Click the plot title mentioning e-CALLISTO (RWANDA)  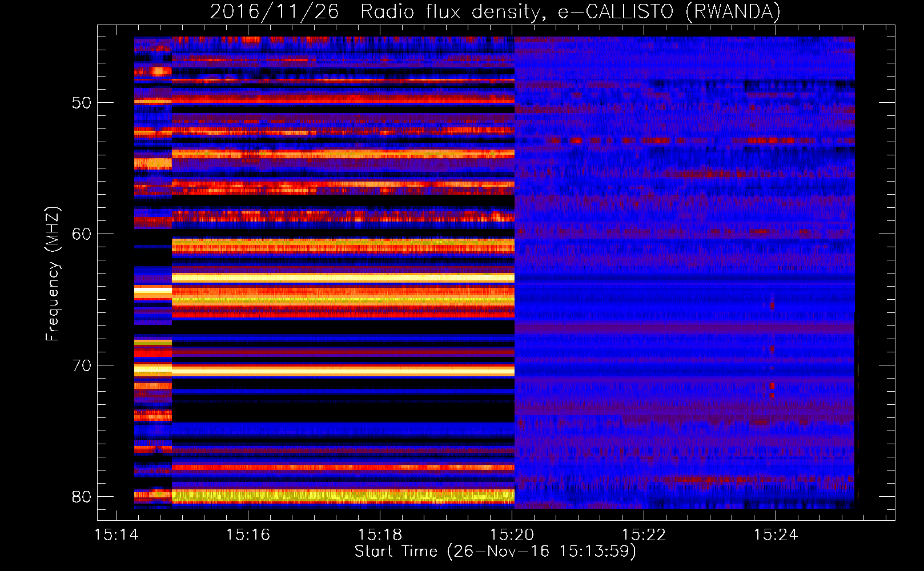pyautogui.click(x=495, y=11)
